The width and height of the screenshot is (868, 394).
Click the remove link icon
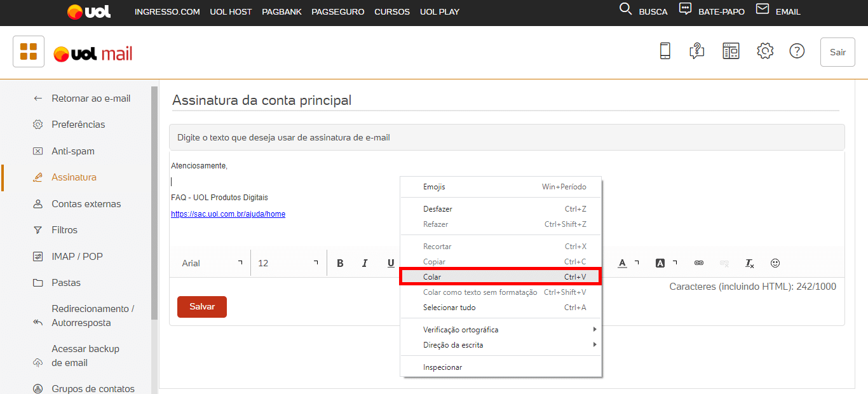click(724, 263)
